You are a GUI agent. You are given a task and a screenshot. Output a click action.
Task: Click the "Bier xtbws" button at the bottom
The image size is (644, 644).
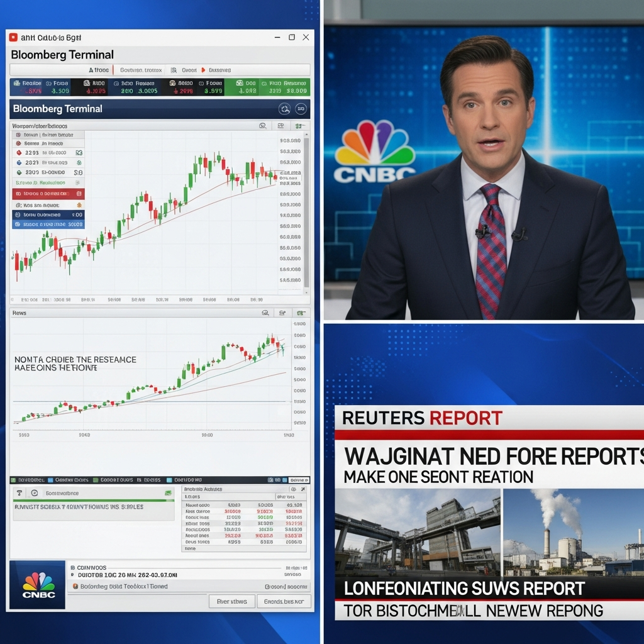coord(231,601)
